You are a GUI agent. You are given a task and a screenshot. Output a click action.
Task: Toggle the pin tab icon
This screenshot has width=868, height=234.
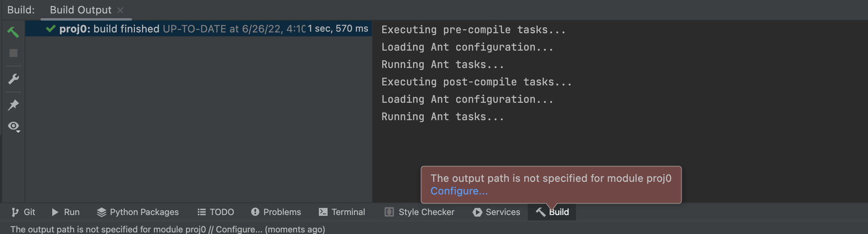pyautogui.click(x=13, y=105)
